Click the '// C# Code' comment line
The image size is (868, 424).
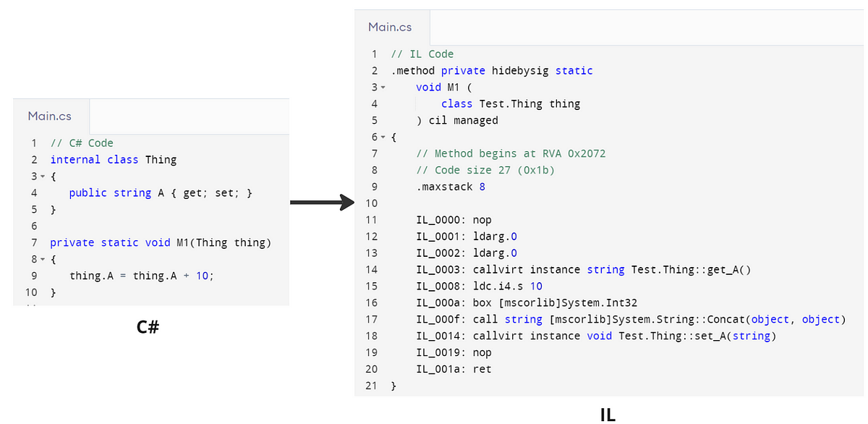coord(82,143)
